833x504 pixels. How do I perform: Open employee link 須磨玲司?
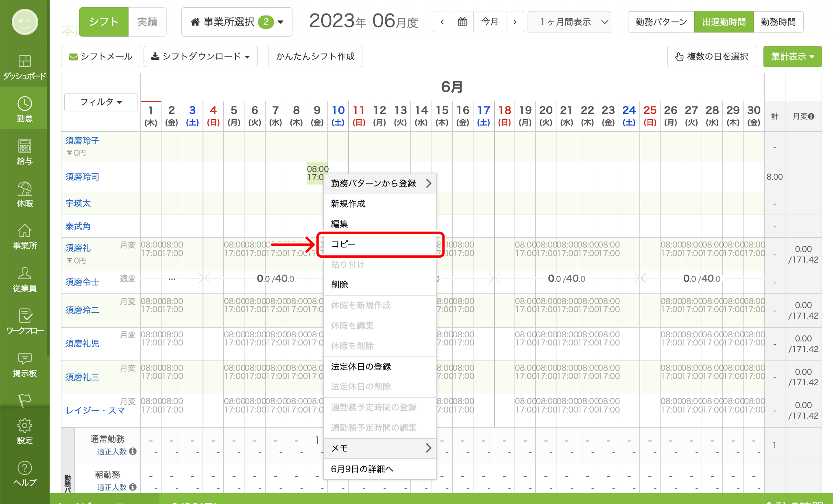(x=82, y=177)
